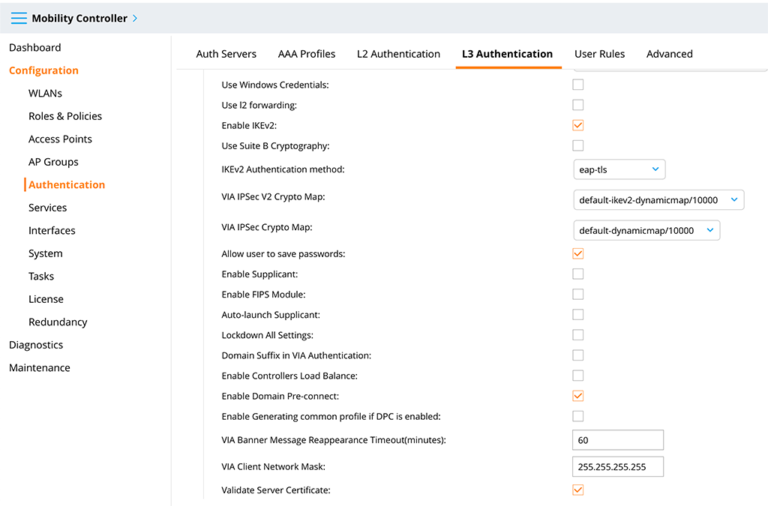Click the VIA Client Network Mask field
The image size is (768, 506).
[x=618, y=467]
